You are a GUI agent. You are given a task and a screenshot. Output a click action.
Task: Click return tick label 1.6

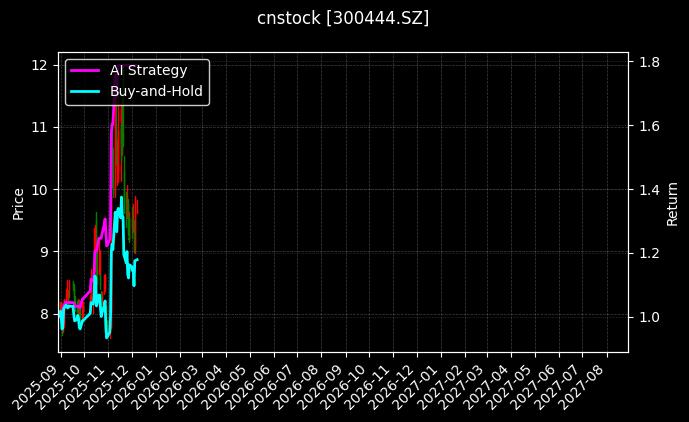pos(649,126)
